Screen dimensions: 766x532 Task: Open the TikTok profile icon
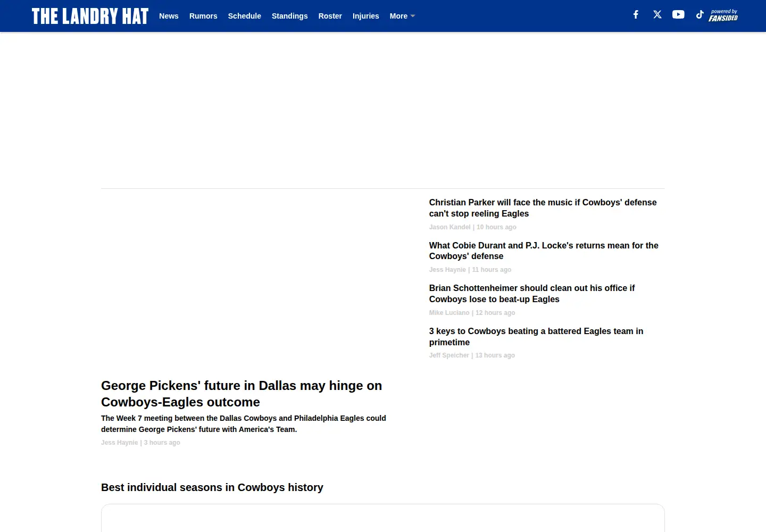pyautogui.click(x=700, y=15)
